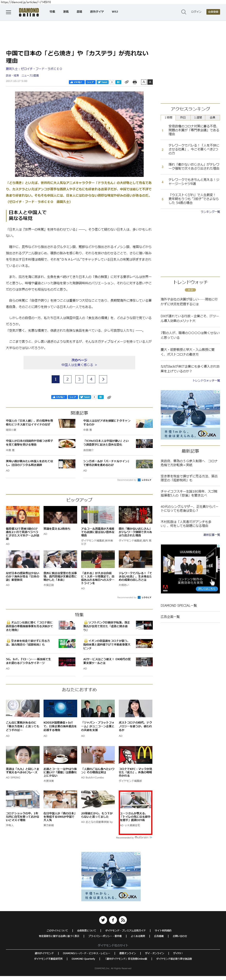Open the ランキング一覧 link
The height and width of the screenshot is (980, 226).
[x=210, y=212]
